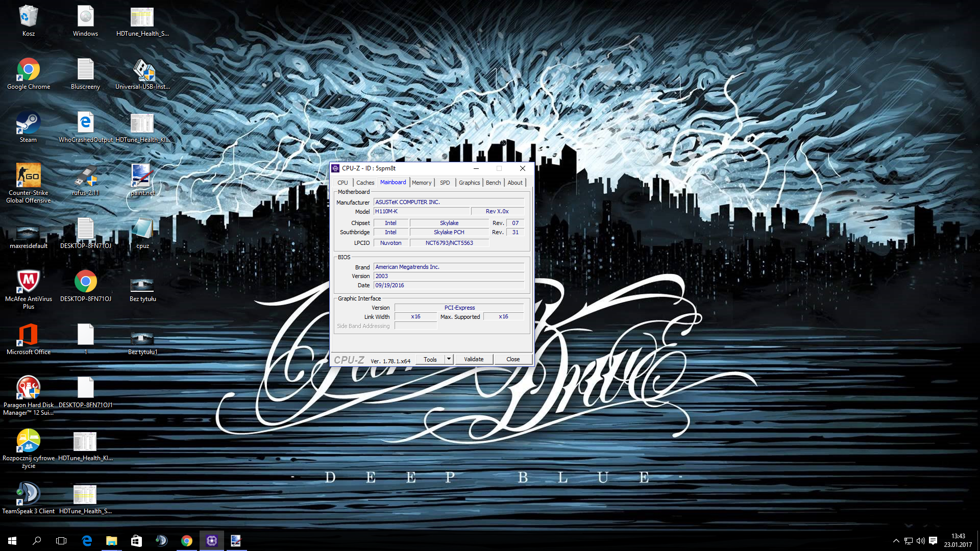
Task: Click the CPU-Z taskbar button
Action: click(211, 541)
